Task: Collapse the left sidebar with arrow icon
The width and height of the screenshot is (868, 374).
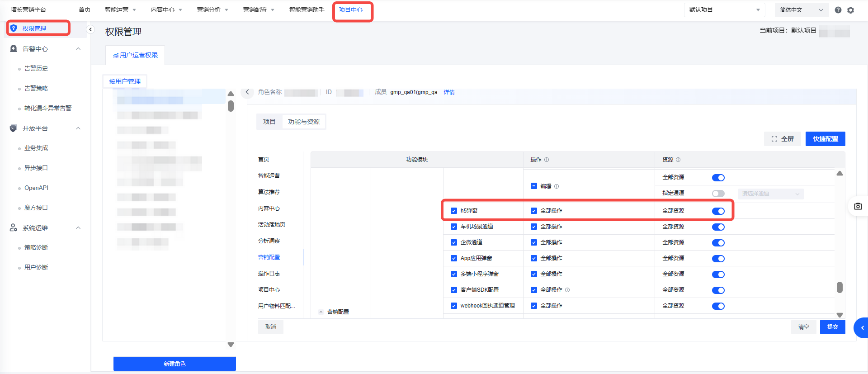Action: [90, 29]
